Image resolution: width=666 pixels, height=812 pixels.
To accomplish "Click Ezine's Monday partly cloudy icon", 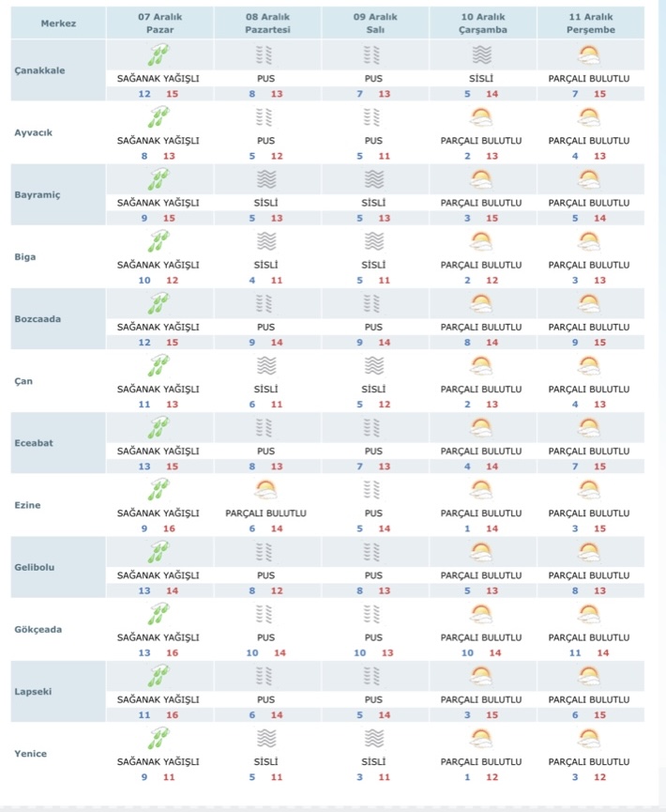I will point(265,489).
